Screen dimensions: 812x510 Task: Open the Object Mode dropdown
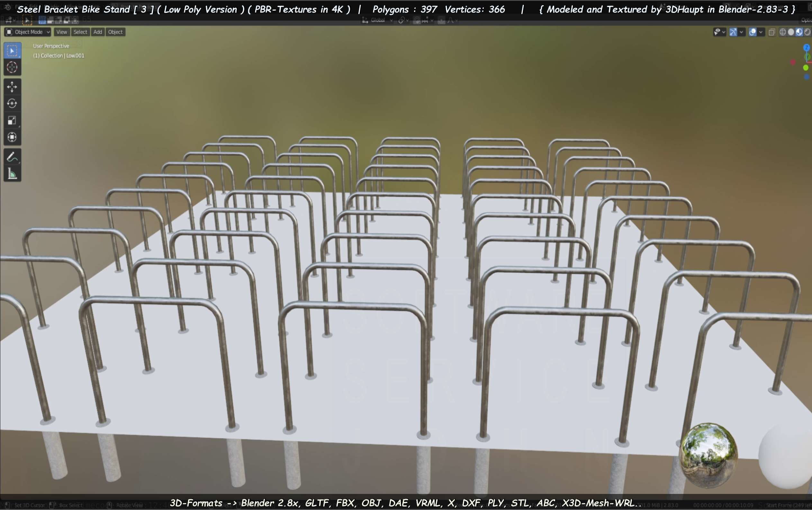point(28,32)
